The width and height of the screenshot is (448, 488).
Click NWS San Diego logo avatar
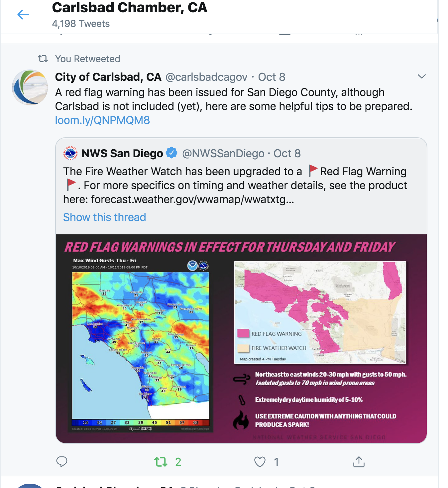pos(70,153)
